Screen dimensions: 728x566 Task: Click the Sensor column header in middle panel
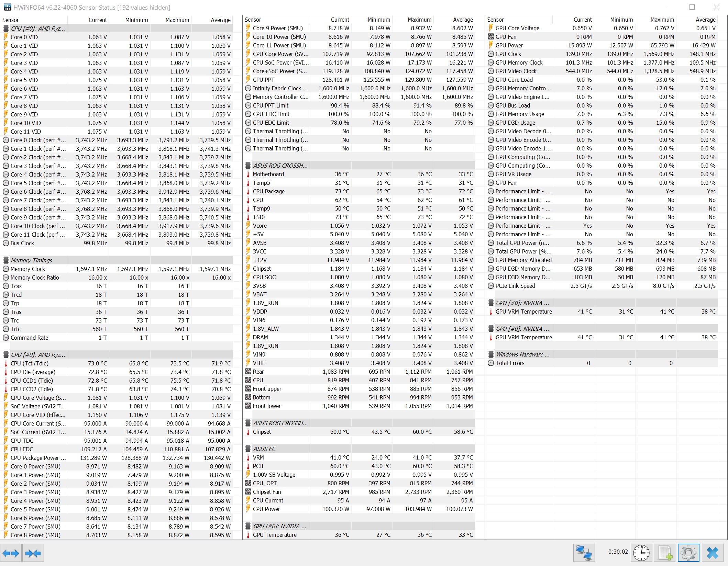click(x=253, y=20)
